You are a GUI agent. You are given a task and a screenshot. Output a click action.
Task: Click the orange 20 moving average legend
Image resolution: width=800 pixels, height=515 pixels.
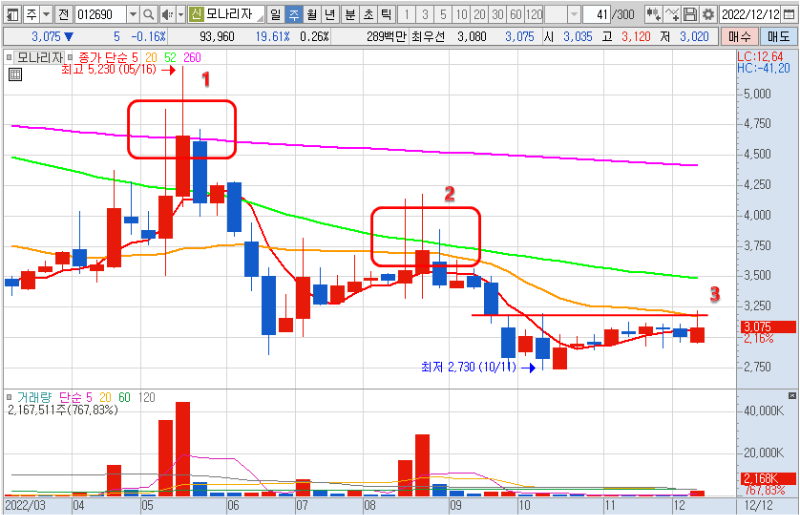click(151, 58)
